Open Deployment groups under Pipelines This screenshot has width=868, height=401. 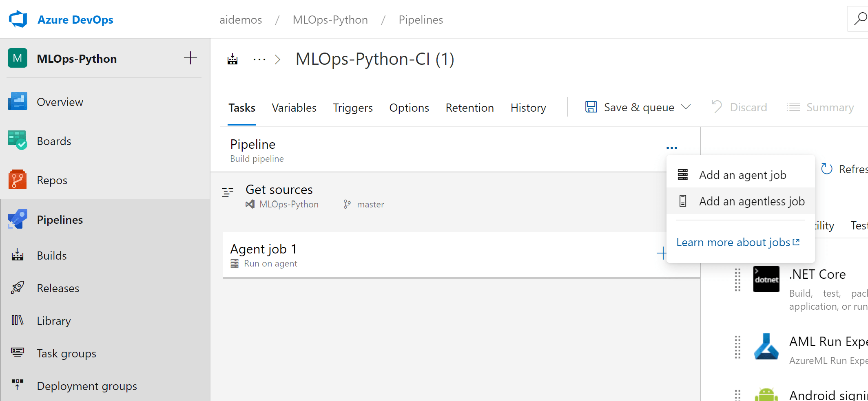[x=87, y=386]
